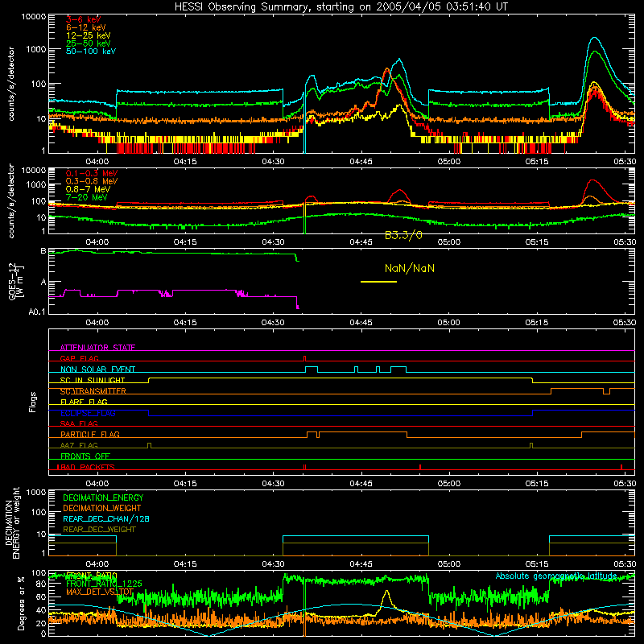Image resolution: width=644 pixels, height=644 pixels.
Task: Select the 25-50 keV legend label
Action: coord(89,43)
